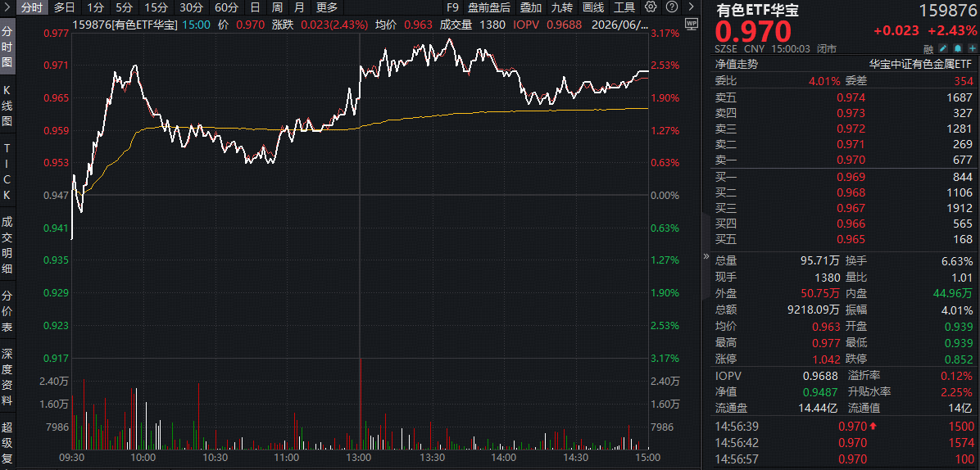The width and height of the screenshot is (980, 470).
Task: Click the F9 toolbar button
Action: point(452,7)
